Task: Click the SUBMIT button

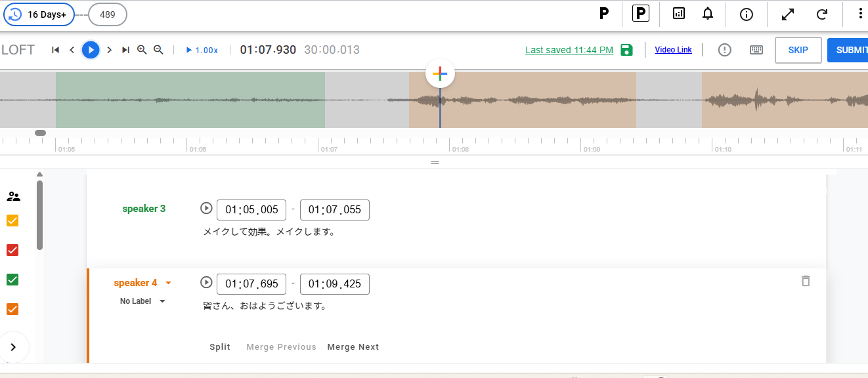Action: [x=848, y=50]
